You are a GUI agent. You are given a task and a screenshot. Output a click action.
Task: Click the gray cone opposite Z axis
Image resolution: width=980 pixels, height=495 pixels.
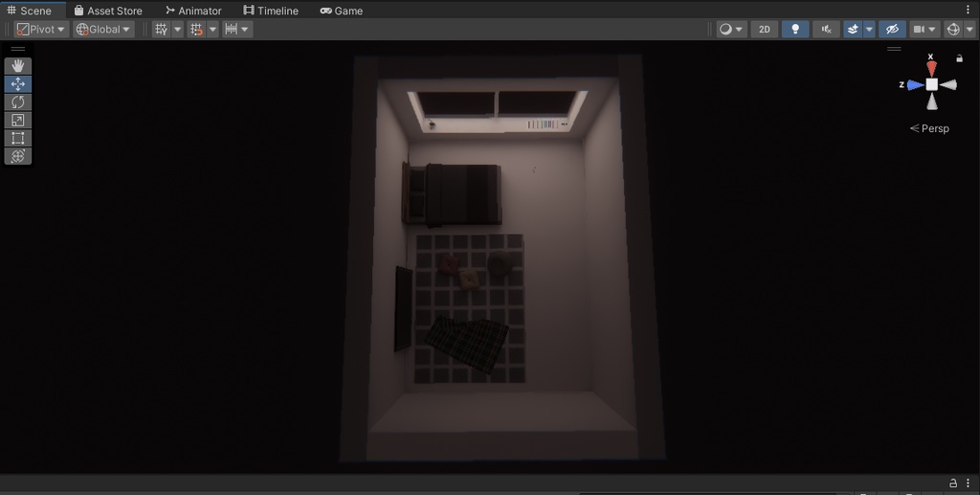(948, 85)
